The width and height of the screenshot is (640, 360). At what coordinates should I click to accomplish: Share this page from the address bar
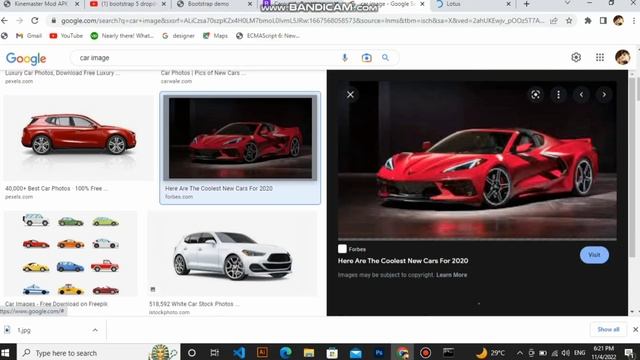pos(553,20)
